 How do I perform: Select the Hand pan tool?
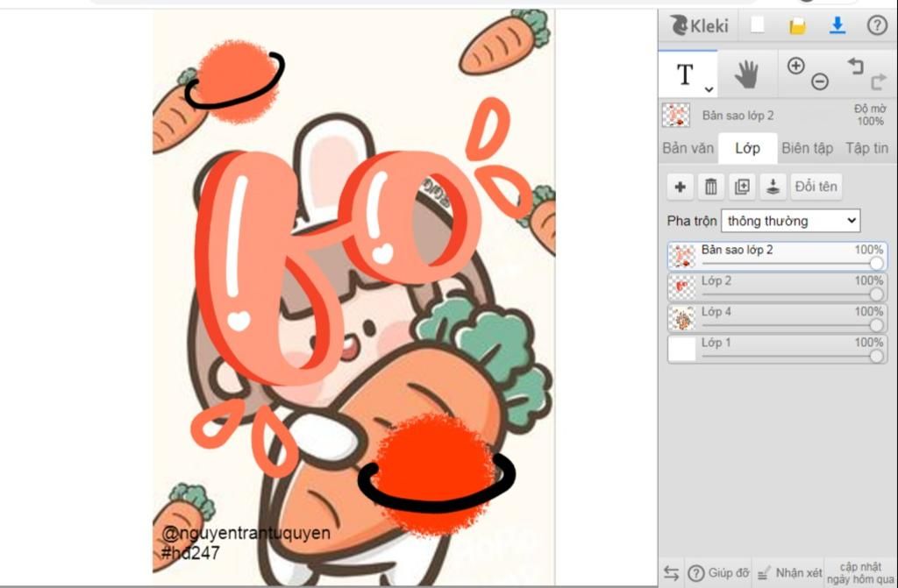coord(747,74)
